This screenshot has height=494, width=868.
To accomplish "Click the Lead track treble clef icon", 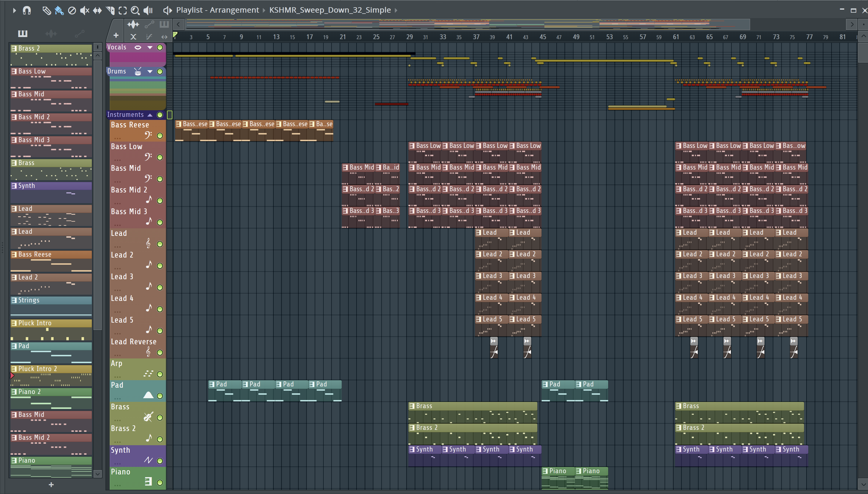I will pyautogui.click(x=148, y=243).
